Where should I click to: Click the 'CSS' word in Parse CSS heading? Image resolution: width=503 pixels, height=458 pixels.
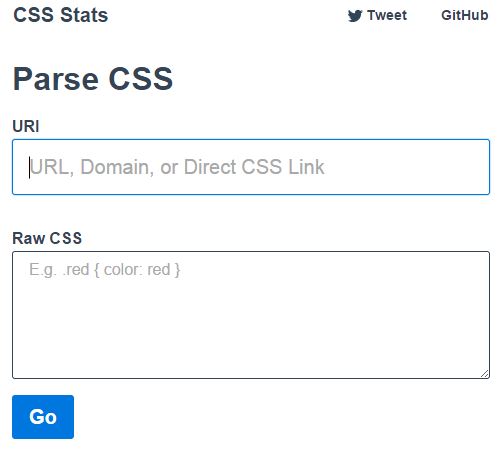pyautogui.click(x=141, y=79)
